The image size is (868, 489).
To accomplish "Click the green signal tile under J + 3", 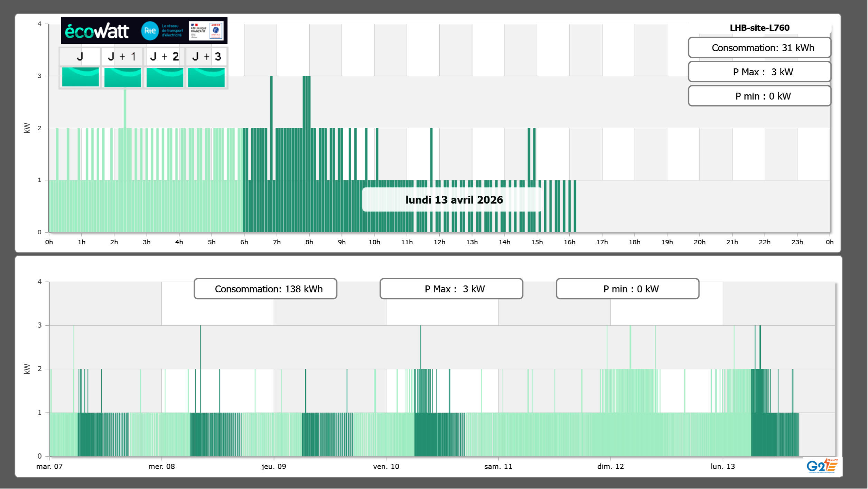I will 206,77.
